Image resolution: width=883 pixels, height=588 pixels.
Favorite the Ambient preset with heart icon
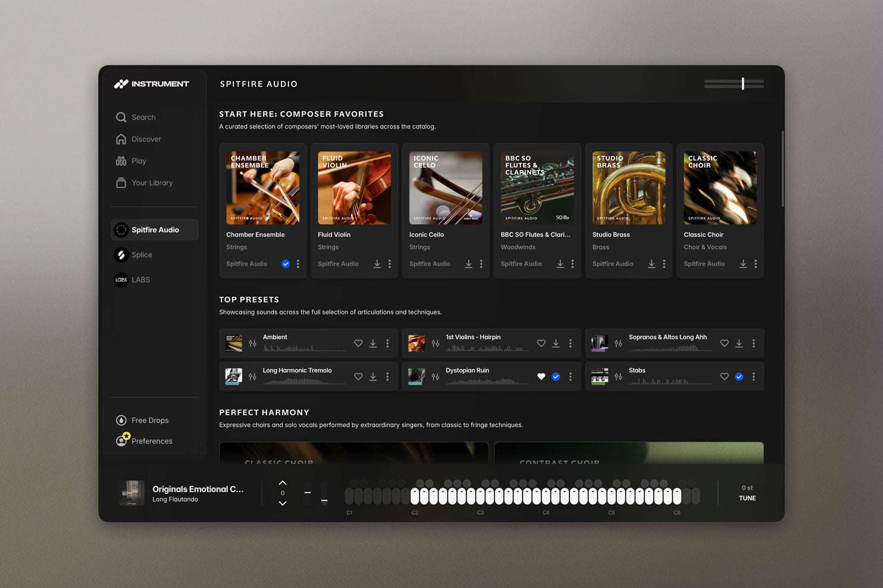358,343
